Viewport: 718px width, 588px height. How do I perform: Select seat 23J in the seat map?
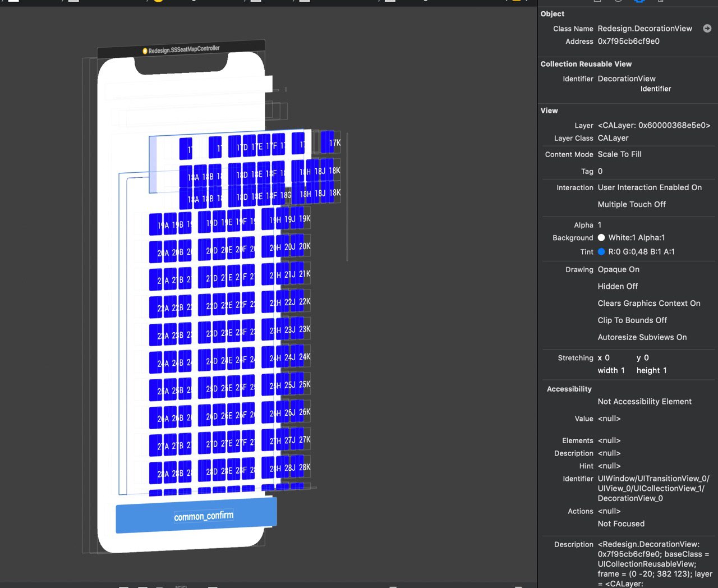pos(289,330)
